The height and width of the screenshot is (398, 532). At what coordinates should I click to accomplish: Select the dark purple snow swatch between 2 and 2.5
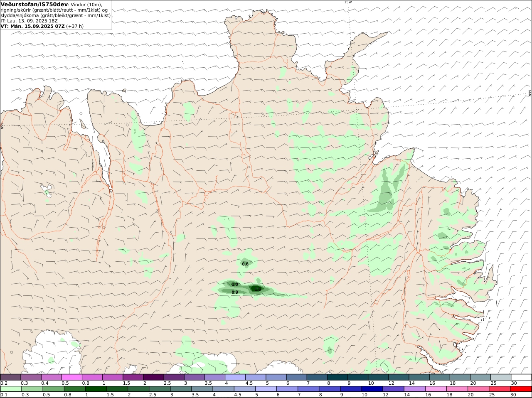[x=154, y=377]
